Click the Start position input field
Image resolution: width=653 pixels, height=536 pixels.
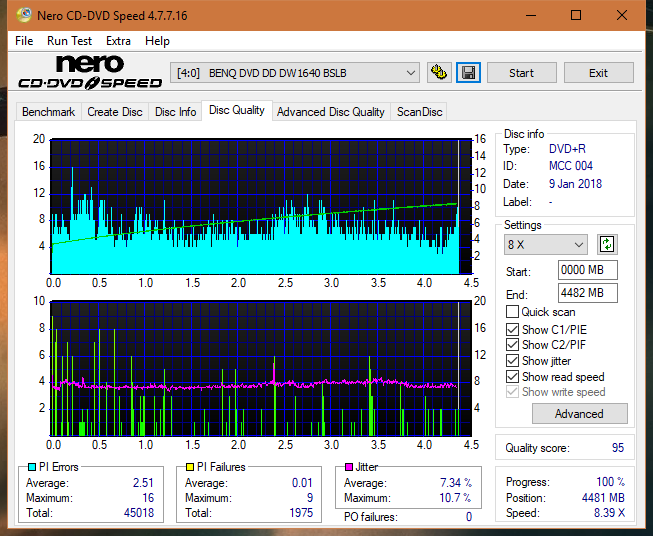tap(587, 270)
